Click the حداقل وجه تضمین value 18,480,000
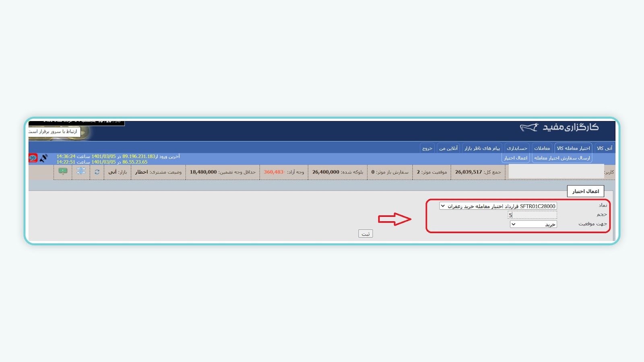 coord(203,172)
